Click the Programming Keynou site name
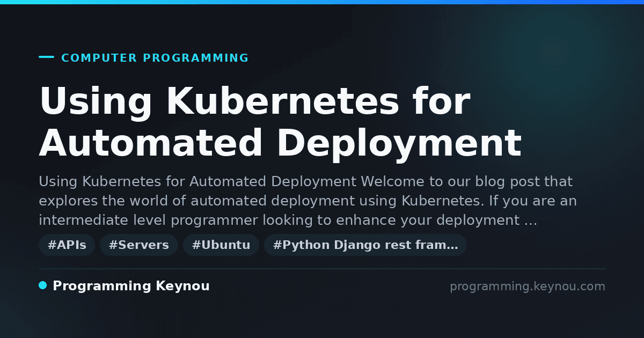The width and height of the screenshot is (644, 338). [x=131, y=286]
